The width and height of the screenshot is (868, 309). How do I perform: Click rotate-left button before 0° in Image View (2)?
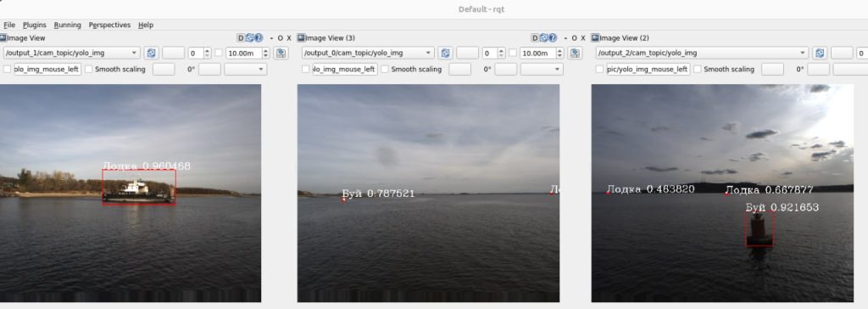[772, 70]
